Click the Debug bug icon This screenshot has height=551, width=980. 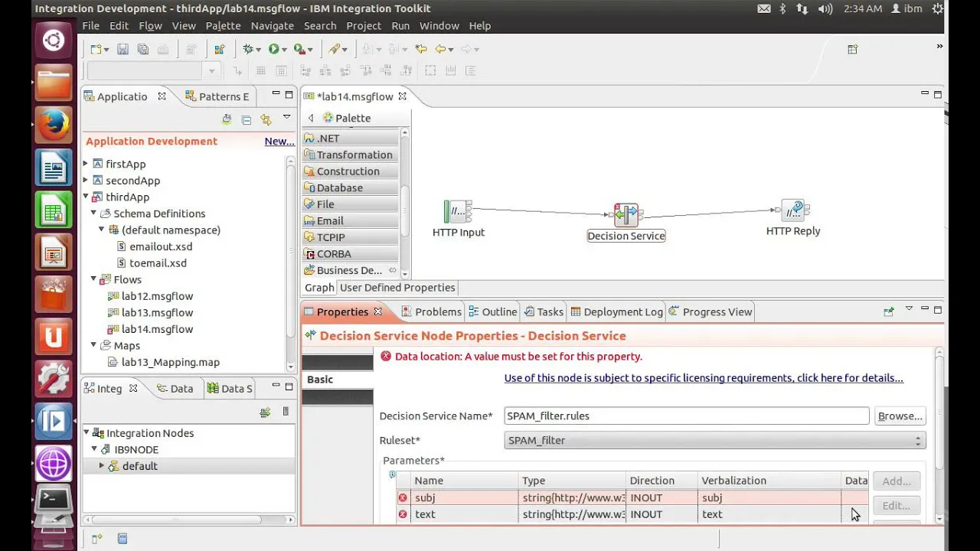pos(248,49)
